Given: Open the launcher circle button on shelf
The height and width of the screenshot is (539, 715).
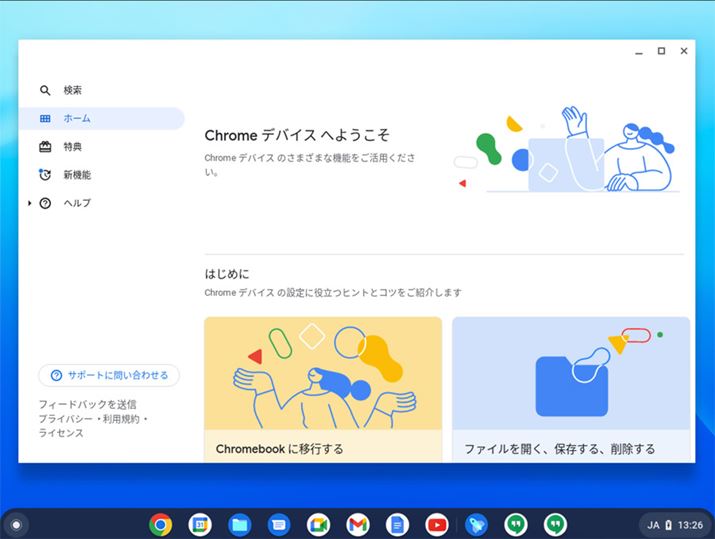Looking at the screenshot, I should click(x=16, y=525).
